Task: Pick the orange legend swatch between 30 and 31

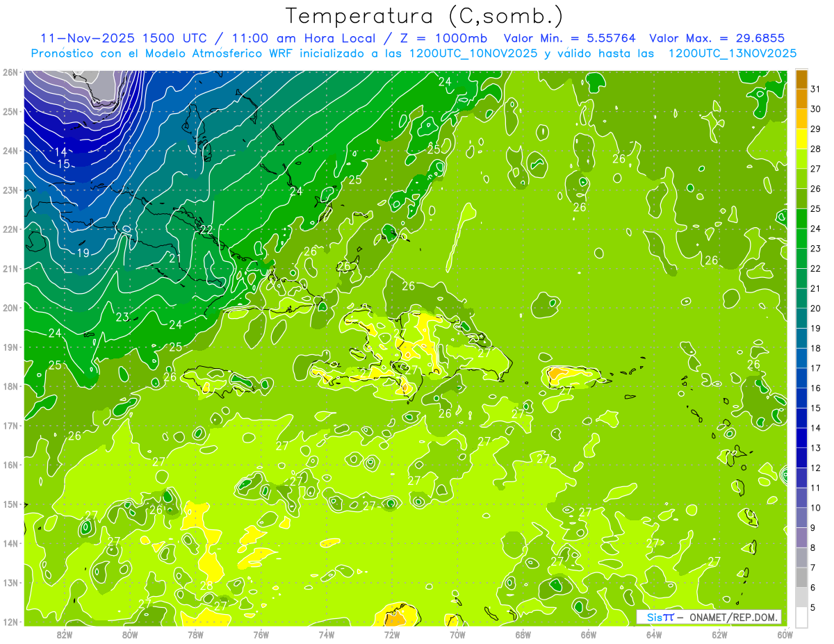Action: tap(801, 99)
